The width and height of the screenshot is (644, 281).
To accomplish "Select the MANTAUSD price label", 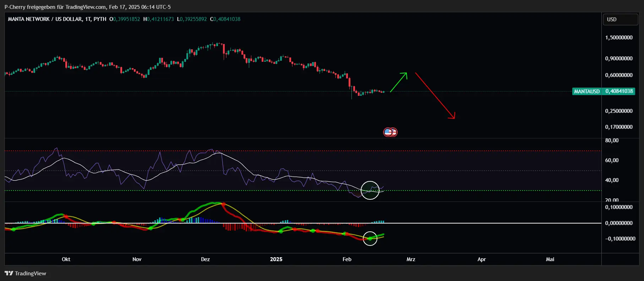I will click(x=587, y=92).
